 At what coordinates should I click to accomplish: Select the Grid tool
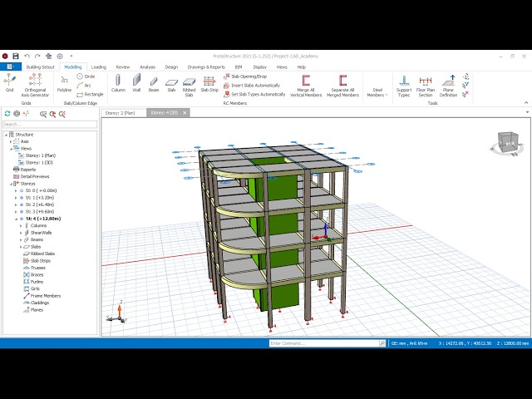pyautogui.click(x=9, y=83)
